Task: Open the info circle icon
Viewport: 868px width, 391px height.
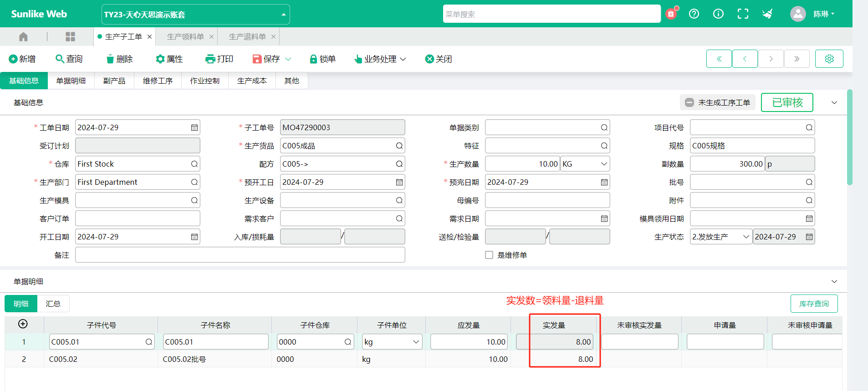Action: coord(718,14)
